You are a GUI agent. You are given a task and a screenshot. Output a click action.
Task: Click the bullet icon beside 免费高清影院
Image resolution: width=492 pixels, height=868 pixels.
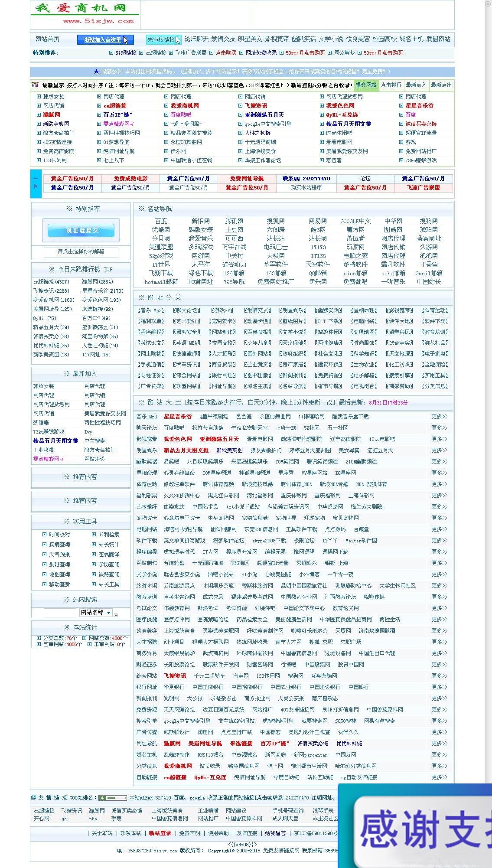tap(39, 151)
